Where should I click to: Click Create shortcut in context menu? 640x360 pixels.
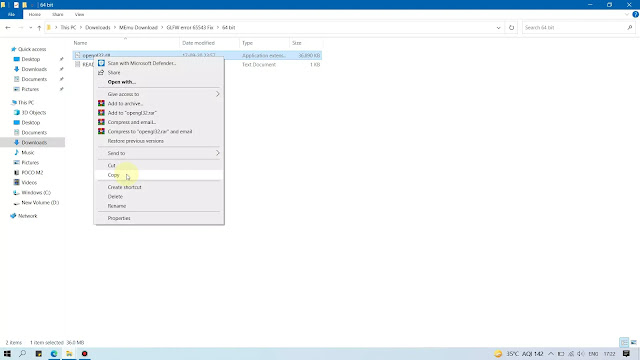[159, 187]
